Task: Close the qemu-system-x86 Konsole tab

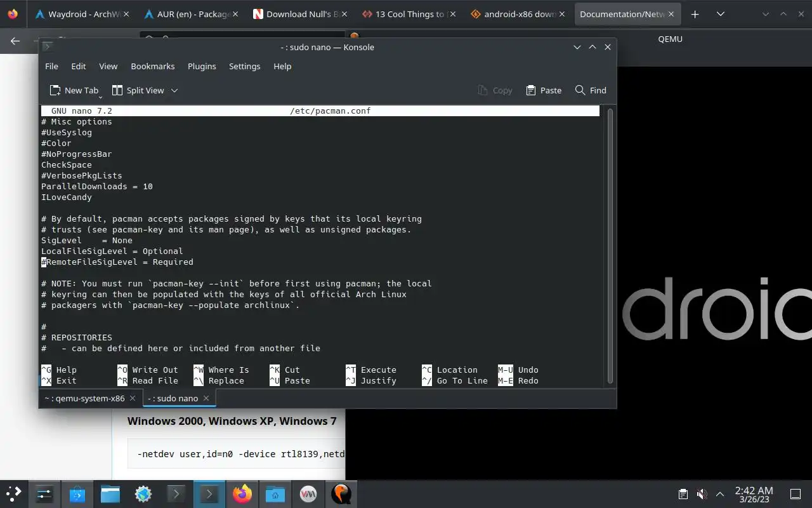Action: (x=133, y=398)
